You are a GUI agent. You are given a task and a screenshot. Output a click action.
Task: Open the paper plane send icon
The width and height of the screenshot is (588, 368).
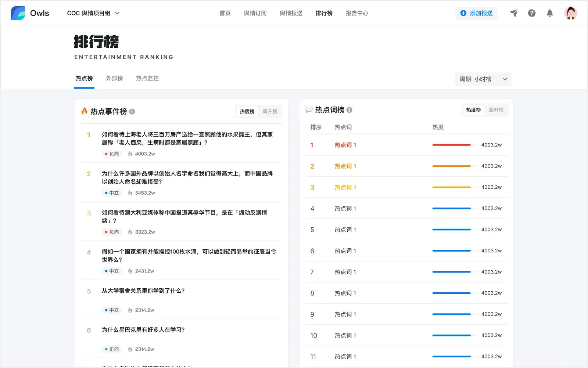point(514,13)
